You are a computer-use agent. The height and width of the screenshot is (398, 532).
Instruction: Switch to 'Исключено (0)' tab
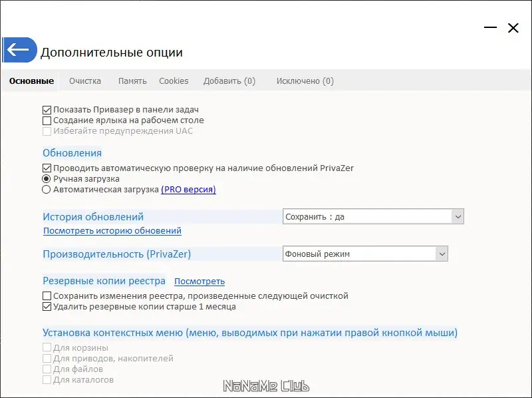[x=305, y=81]
